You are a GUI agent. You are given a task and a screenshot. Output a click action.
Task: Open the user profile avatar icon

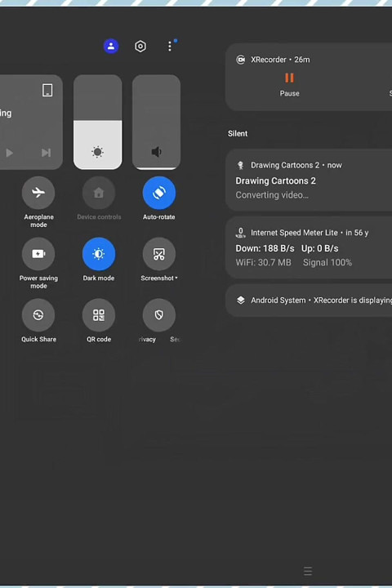[111, 46]
